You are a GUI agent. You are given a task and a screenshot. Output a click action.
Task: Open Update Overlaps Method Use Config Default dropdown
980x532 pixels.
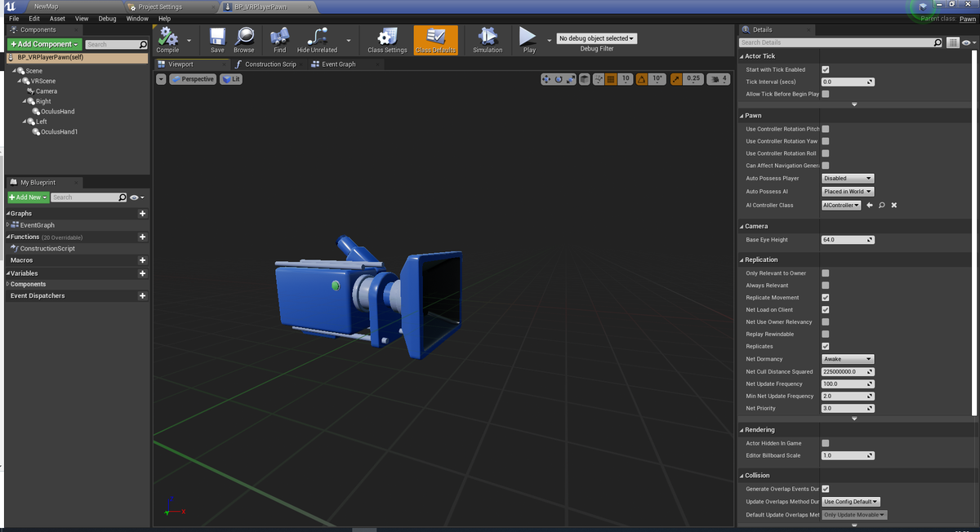pyautogui.click(x=851, y=501)
